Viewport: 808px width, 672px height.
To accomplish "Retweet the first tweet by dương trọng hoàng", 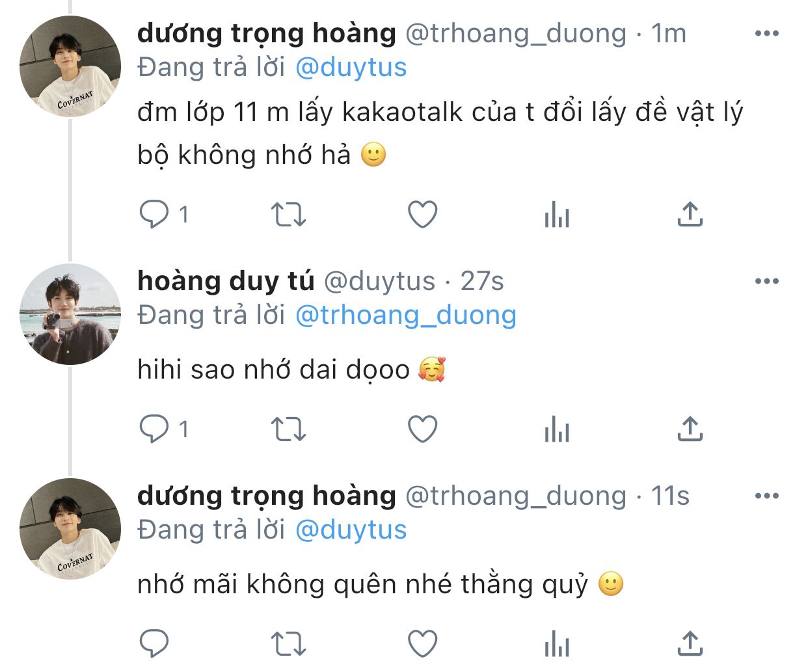I will tap(288, 214).
